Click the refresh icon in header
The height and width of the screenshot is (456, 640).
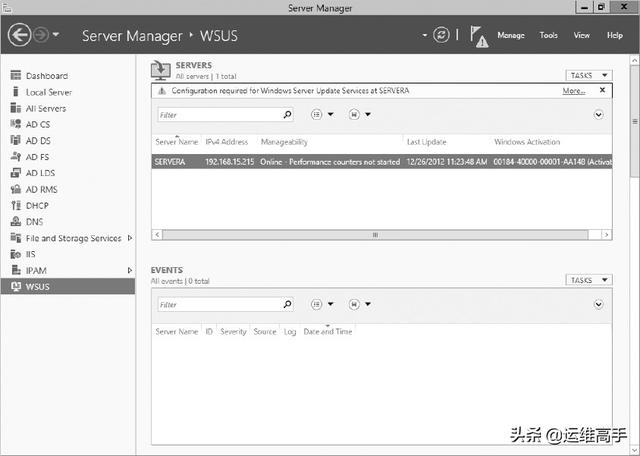tap(441, 35)
